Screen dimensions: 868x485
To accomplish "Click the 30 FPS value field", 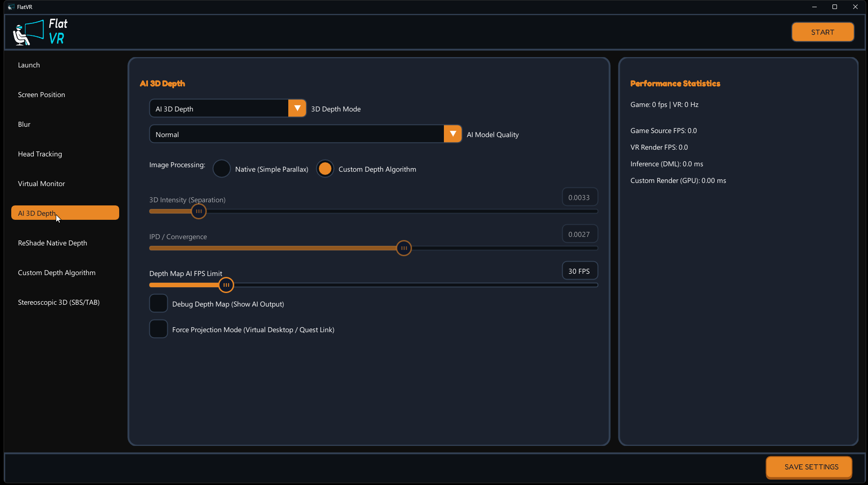I will tap(580, 271).
